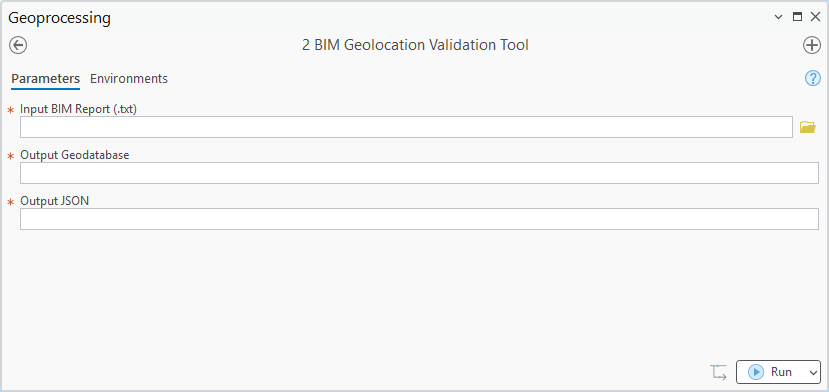Open help with the question mark icon
This screenshot has height=392, width=829.
[813, 79]
